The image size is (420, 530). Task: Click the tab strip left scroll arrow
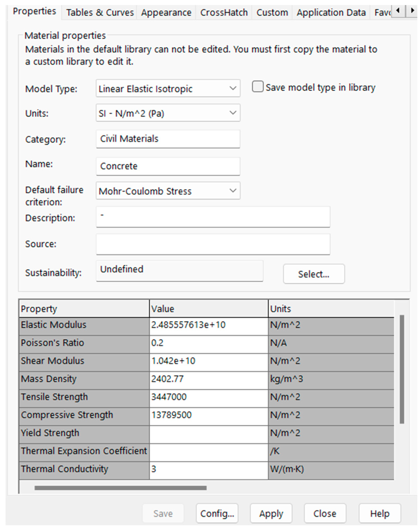tap(398, 11)
